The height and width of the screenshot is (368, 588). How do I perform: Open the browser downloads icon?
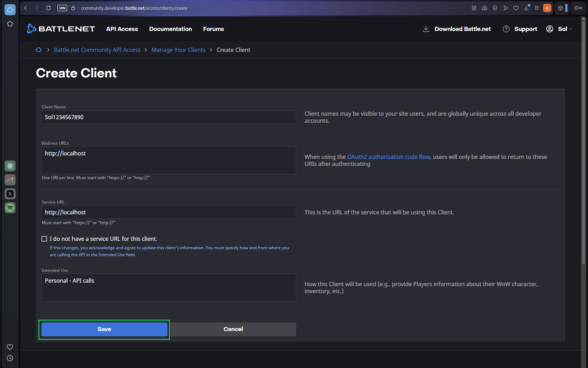(527, 8)
